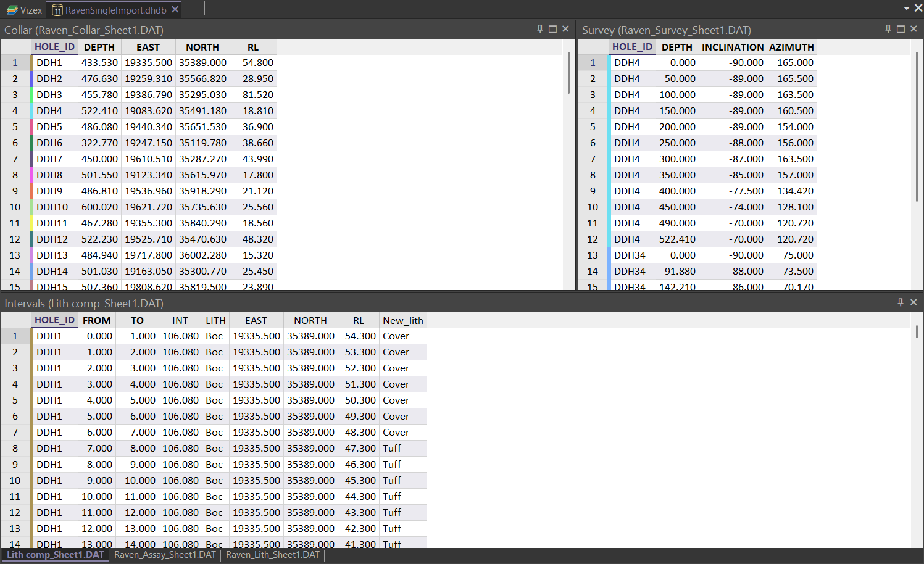Pin the Intervals panel
This screenshot has height=564, width=924.
(901, 302)
